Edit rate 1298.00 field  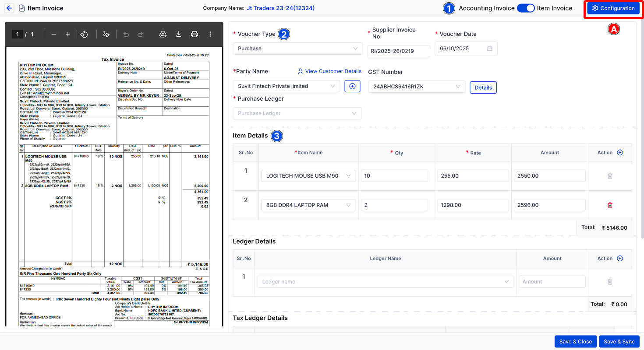click(x=473, y=205)
